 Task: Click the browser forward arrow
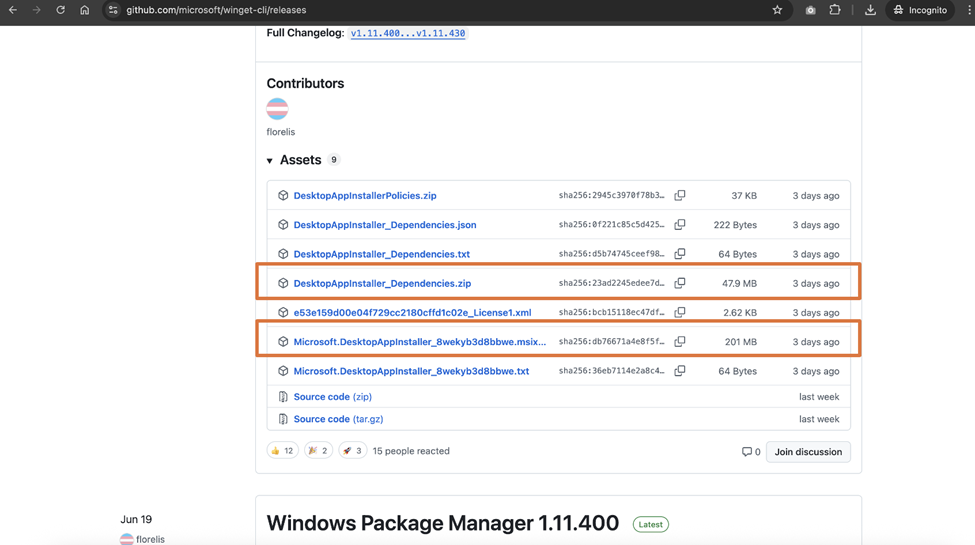[36, 10]
